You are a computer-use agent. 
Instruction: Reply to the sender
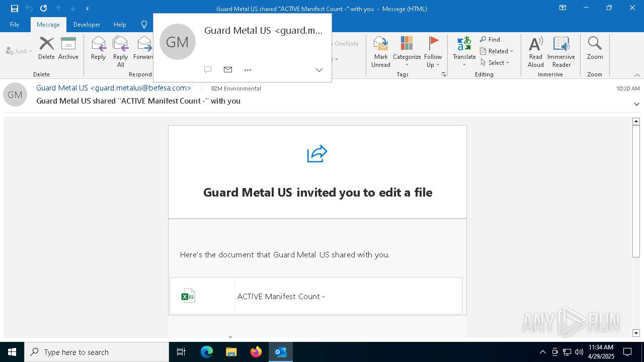pos(99,48)
